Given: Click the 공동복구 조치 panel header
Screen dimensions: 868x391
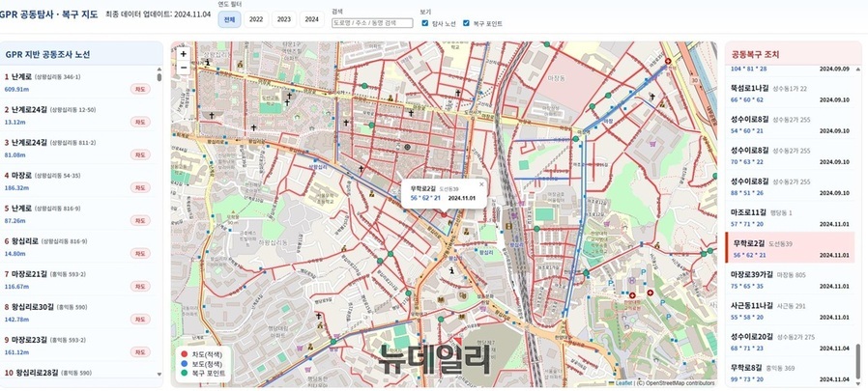Looking at the screenshot, I should [794, 54].
